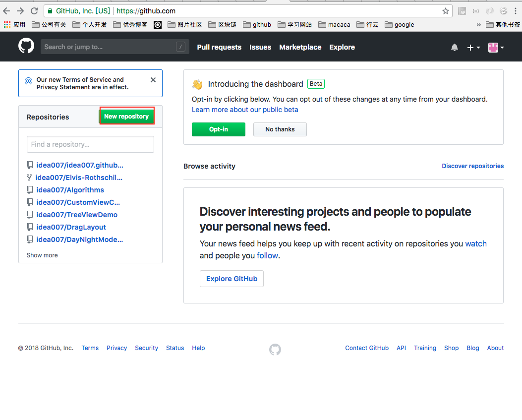This screenshot has height=420, width=522.
Task: Open Learn more about our public beta
Action: pos(245,110)
